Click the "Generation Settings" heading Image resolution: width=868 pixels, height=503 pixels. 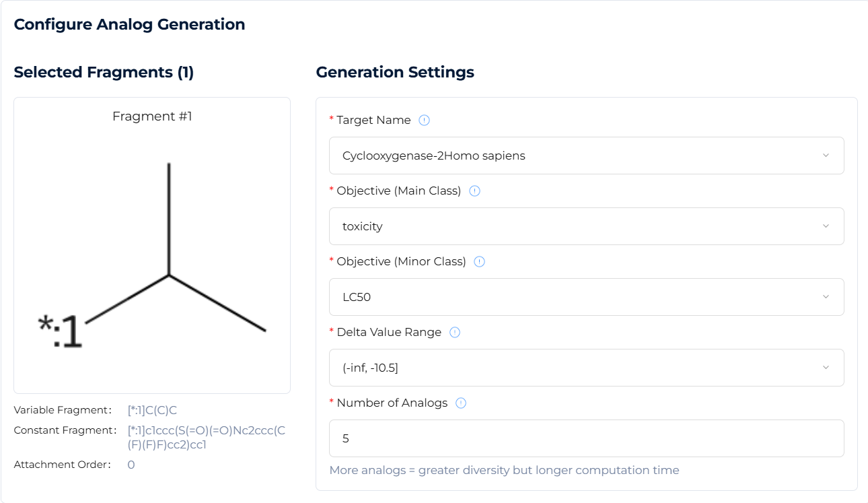pyautogui.click(x=395, y=73)
